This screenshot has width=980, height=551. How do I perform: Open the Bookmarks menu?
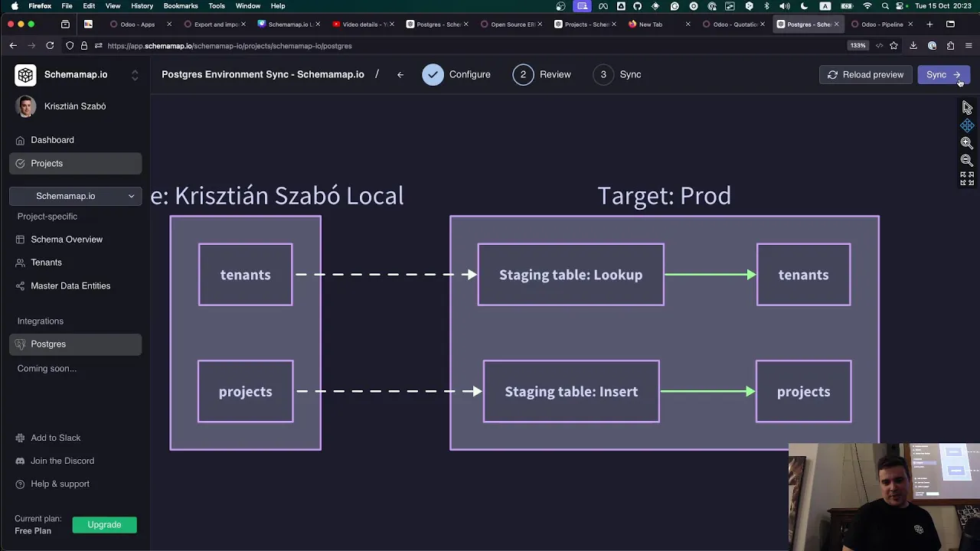181,6
